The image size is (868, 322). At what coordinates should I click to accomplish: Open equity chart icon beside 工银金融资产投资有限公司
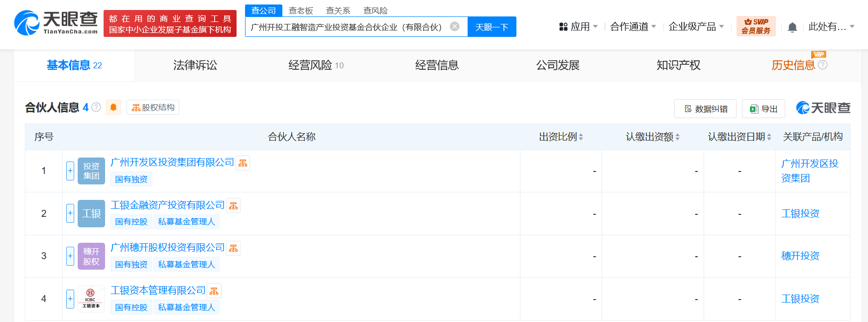234,206
